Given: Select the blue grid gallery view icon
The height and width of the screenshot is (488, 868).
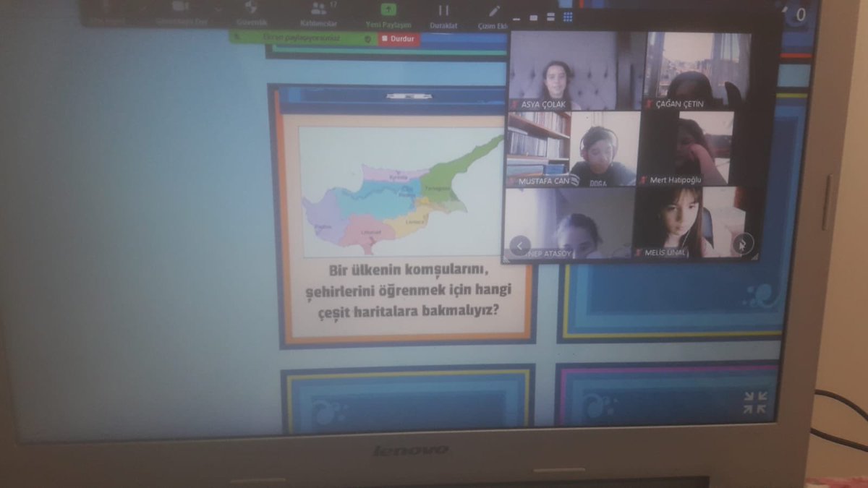Looking at the screenshot, I should 568,17.
